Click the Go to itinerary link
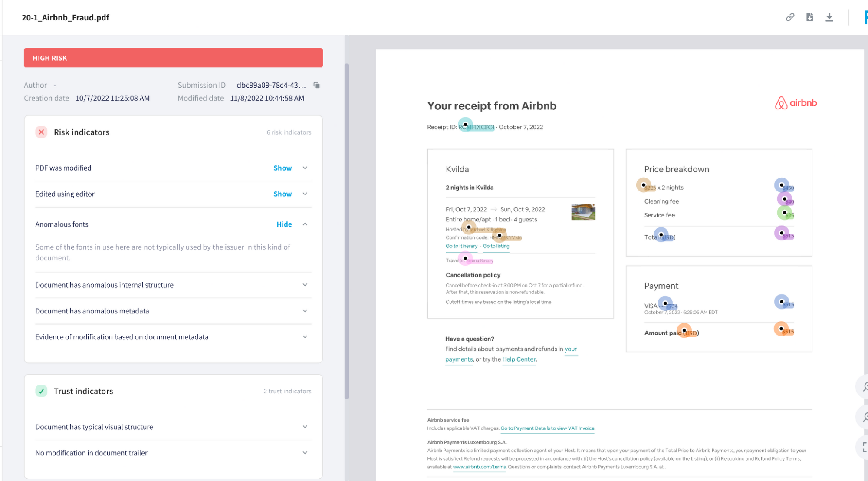The width and height of the screenshot is (868, 481). (462, 246)
